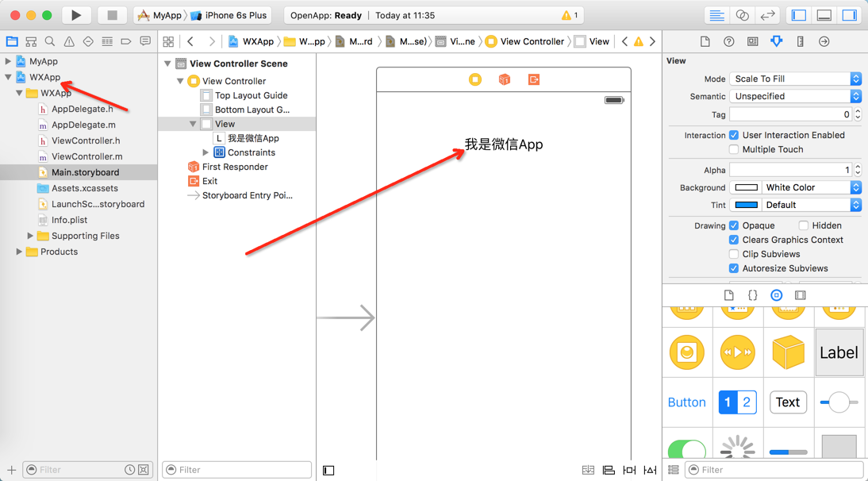
Task: Toggle the Utilities pane
Action: tap(850, 16)
